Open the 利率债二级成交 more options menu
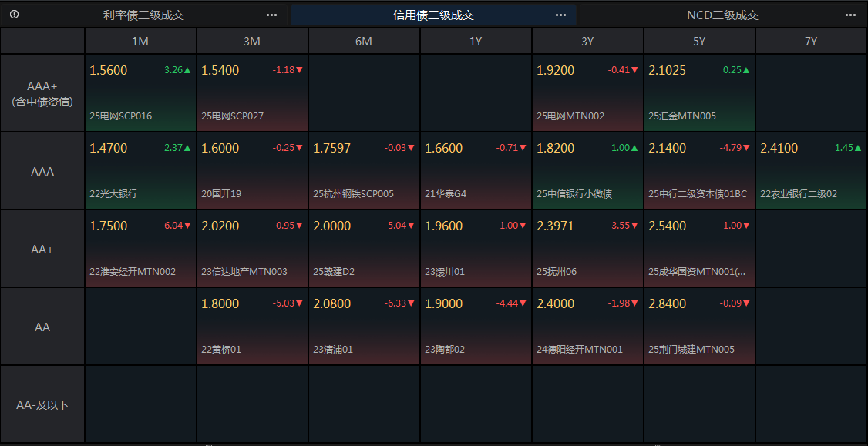This screenshot has height=446, width=868. click(x=271, y=15)
